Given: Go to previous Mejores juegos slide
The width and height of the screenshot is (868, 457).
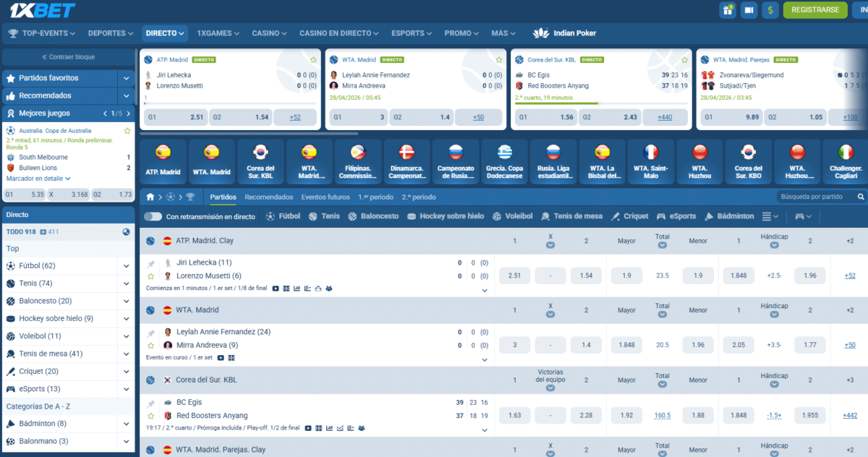Looking at the screenshot, I should click(105, 114).
